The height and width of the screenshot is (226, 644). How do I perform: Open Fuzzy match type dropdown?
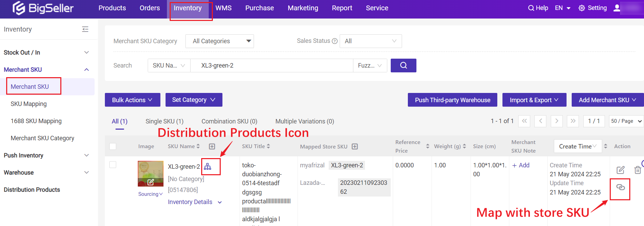click(x=370, y=66)
